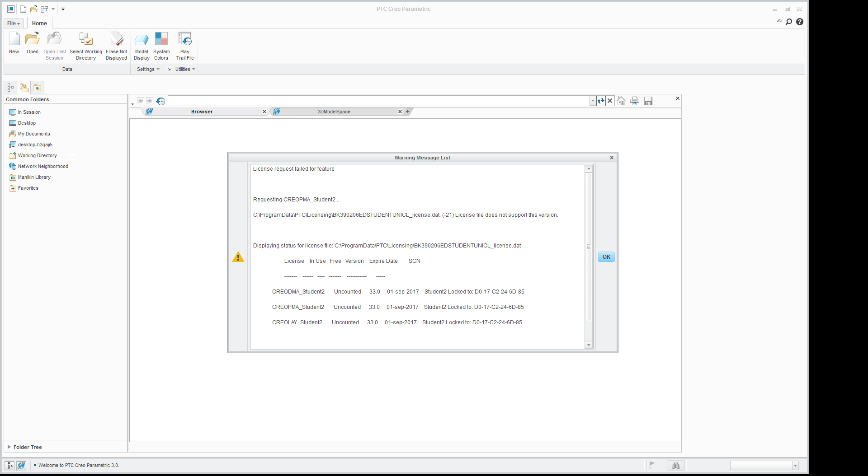Click the New file ribbon button

[x=14, y=43]
